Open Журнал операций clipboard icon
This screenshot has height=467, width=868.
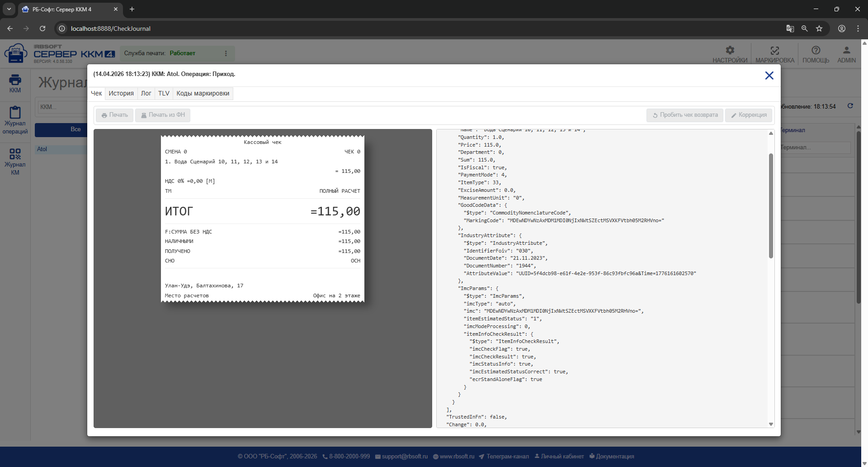pyautogui.click(x=15, y=112)
